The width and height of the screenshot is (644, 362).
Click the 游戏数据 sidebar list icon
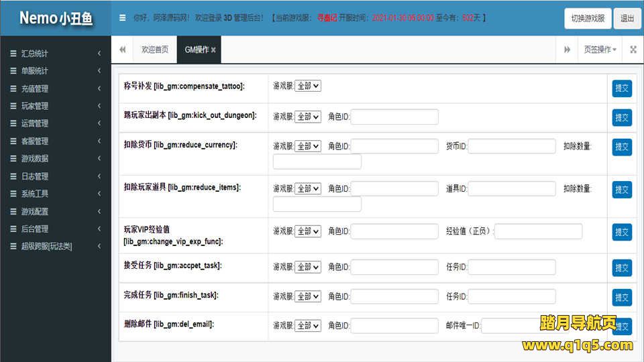coord(13,159)
